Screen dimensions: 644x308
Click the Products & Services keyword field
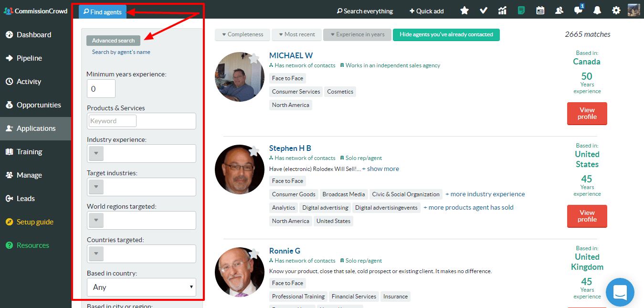coord(113,121)
